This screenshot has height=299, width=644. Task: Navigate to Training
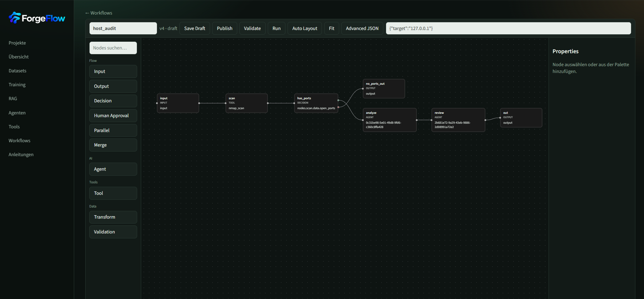coord(17,85)
